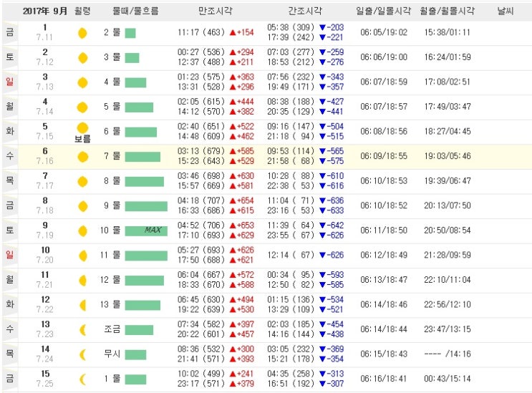
Task: Click the green tide bar for 7 물
Action: click(142, 157)
